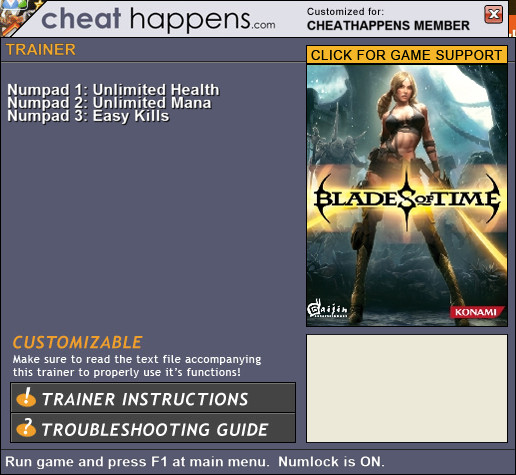This screenshot has width=516, height=475.
Task: Click the corner avatar icon in header
Action: tap(16, 17)
